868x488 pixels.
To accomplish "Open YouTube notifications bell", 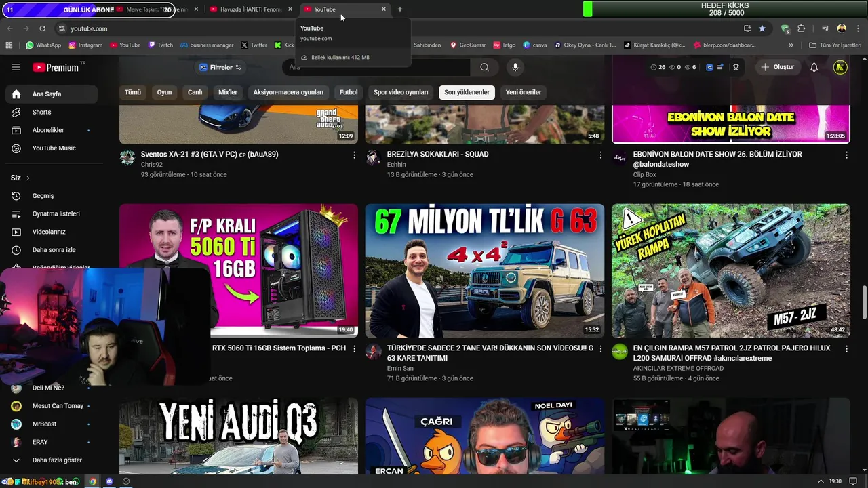I will [814, 67].
